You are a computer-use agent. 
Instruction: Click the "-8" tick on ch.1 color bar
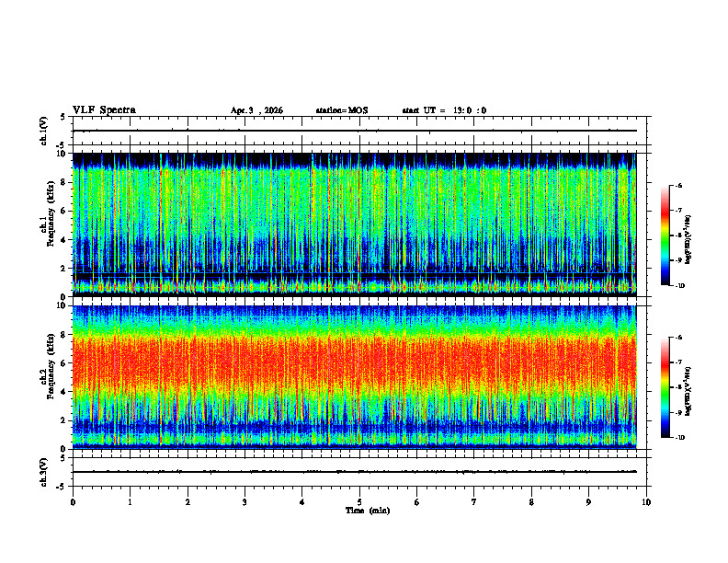679,236
